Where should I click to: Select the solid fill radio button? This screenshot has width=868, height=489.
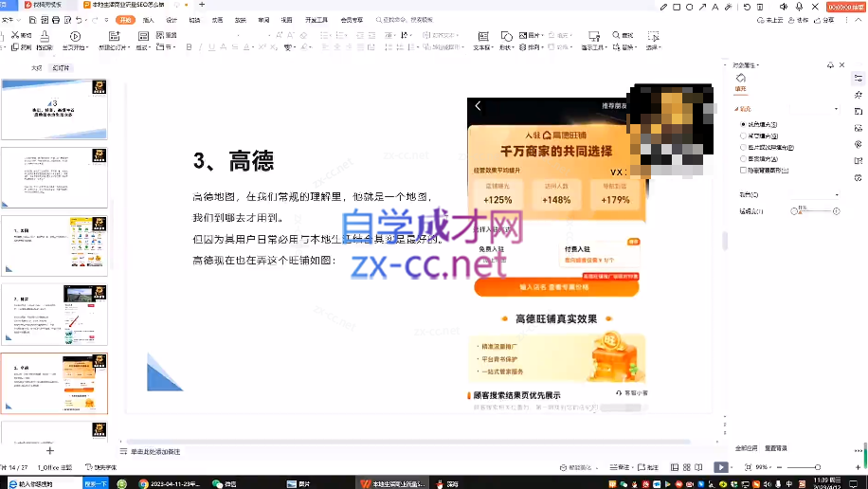click(x=743, y=124)
